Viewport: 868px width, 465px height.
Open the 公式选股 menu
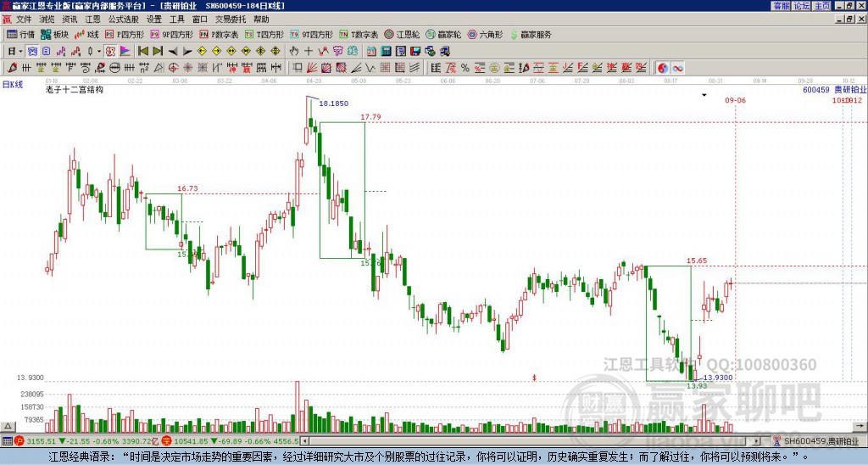[123, 20]
